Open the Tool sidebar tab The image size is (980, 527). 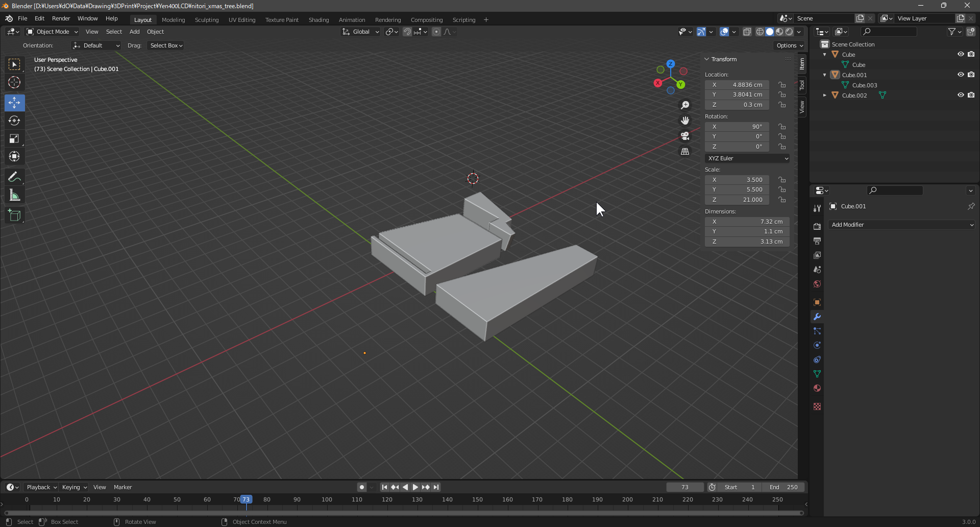802,85
